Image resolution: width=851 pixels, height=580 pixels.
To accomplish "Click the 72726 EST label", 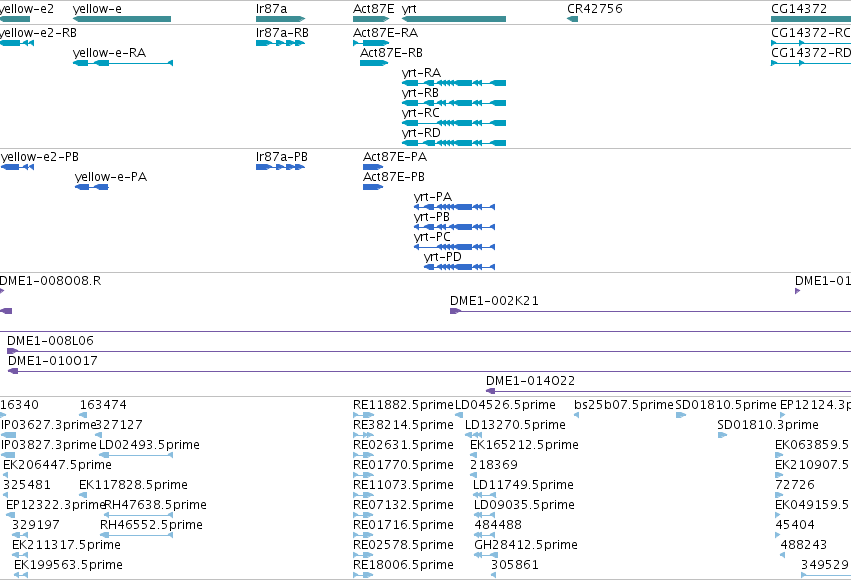I will tap(795, 485).
